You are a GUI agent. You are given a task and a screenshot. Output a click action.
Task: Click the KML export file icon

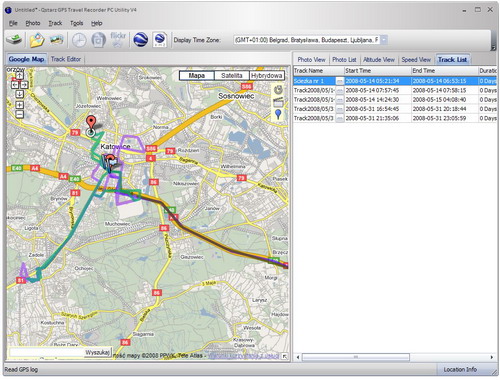tap(160, 40)
